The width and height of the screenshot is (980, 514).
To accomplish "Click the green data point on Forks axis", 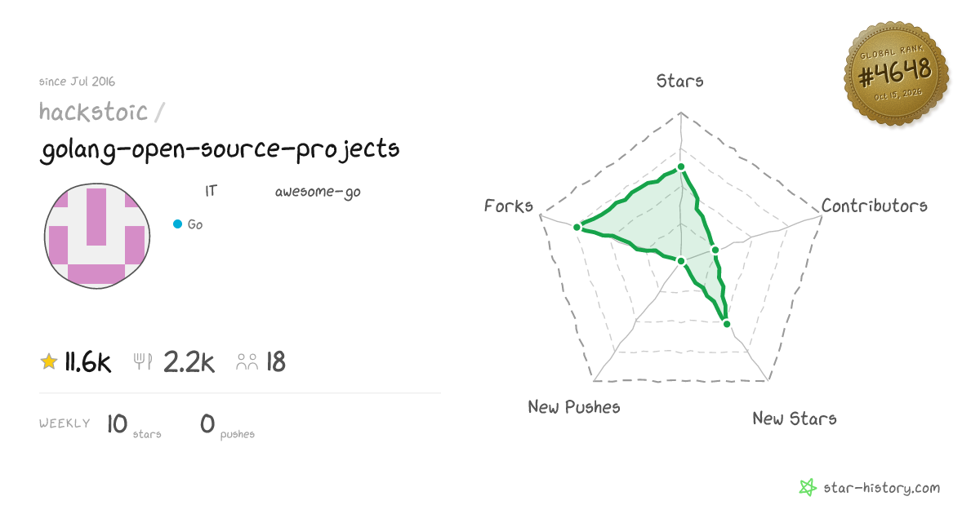I will point(577,228).
